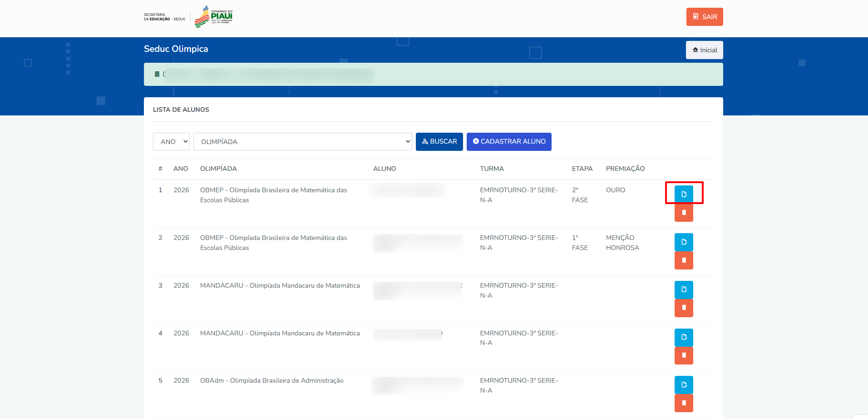Delete the OBAdm row 5 entry
Viewport: 868px width, 419px height.
(684, 403)
